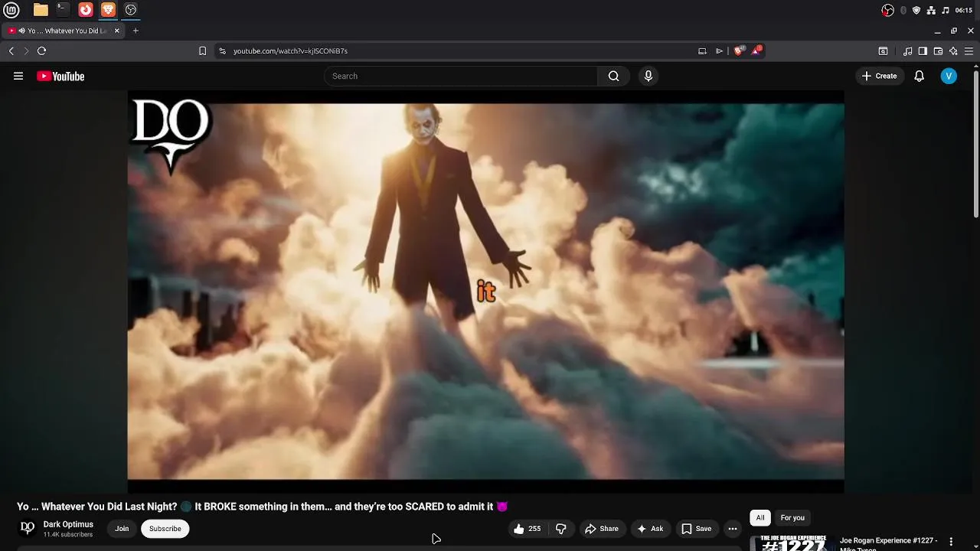980x551 pixels.
Task: Click the video title 'Yo ... Whatever You Did Last Night?'
Action: pyautogui.click(x=97, y=507)
